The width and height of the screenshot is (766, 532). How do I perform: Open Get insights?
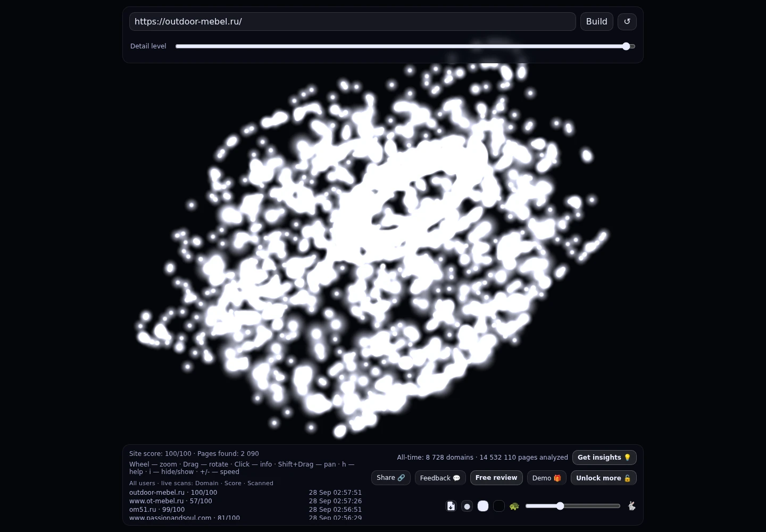[x=604, y=458]
